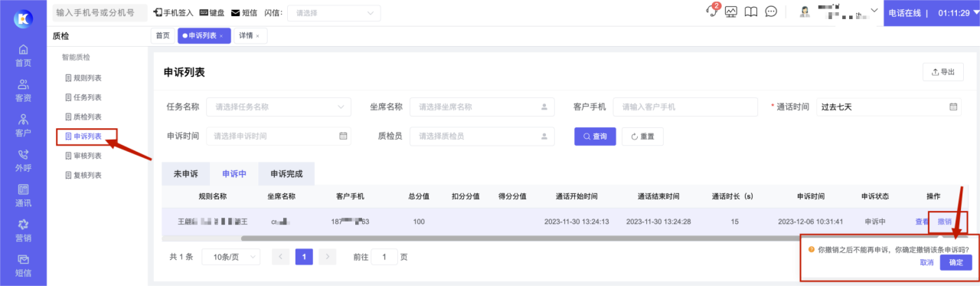Open 营销 in the left sidebar

pos(23,231)
